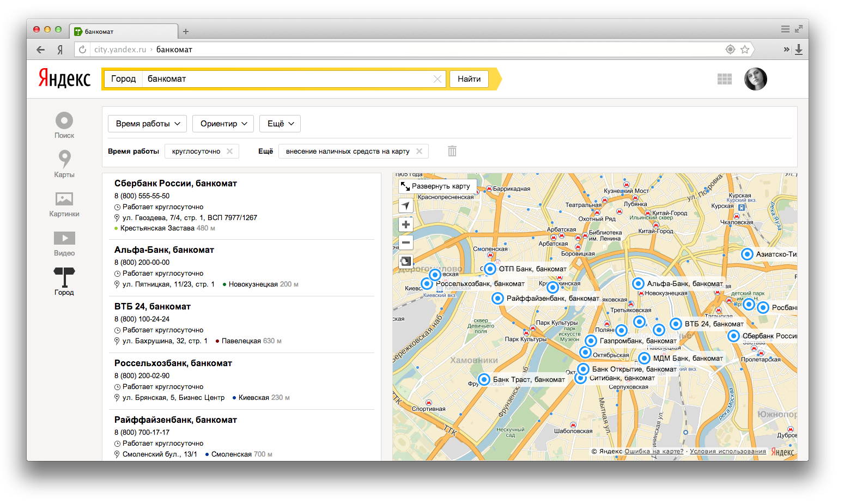Open Сбербанк России, банкомат result
844x504 pixels.
click(175, 184)
